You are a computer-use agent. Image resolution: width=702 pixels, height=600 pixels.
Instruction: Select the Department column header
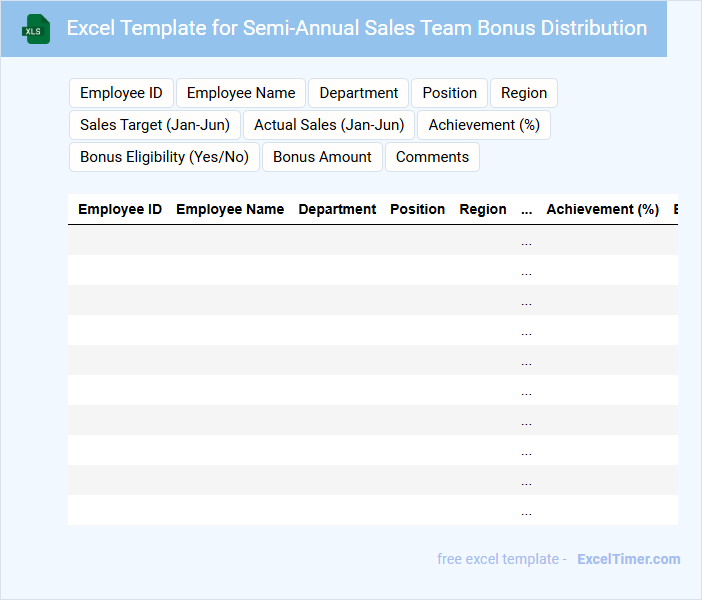[337, 210]
